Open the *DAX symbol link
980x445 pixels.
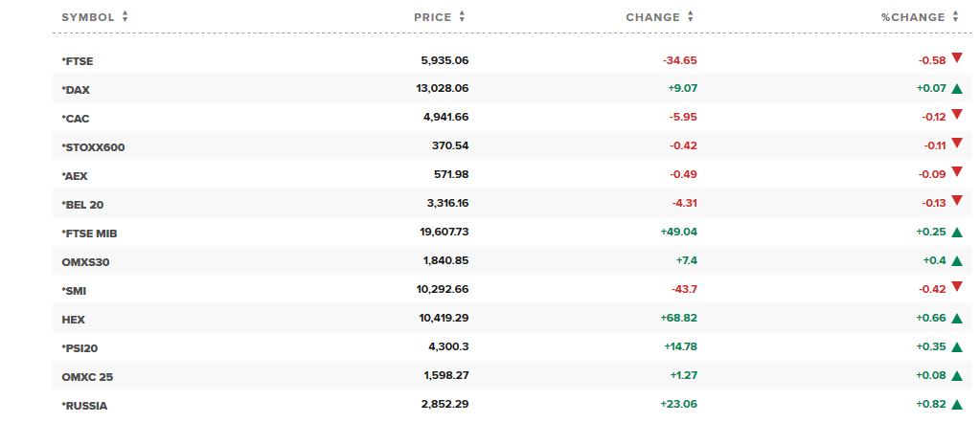click(x=76, y=90)
